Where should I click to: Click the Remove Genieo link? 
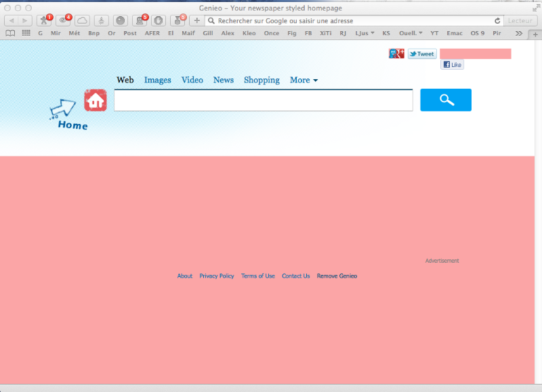[337, 276]
